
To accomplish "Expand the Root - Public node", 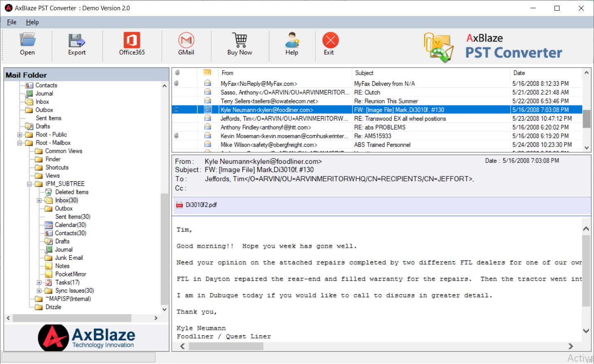I will [x=19, y=135].
